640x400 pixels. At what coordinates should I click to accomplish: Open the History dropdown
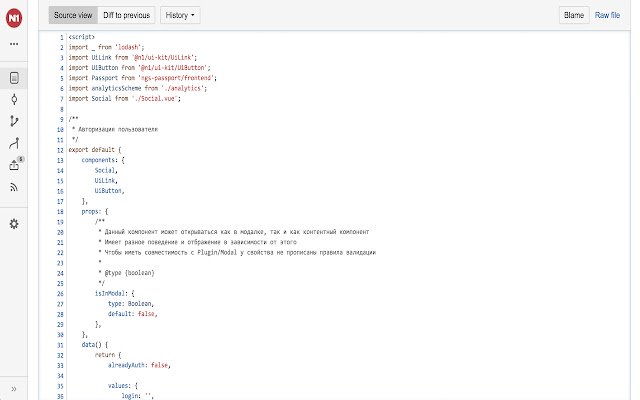180,15
